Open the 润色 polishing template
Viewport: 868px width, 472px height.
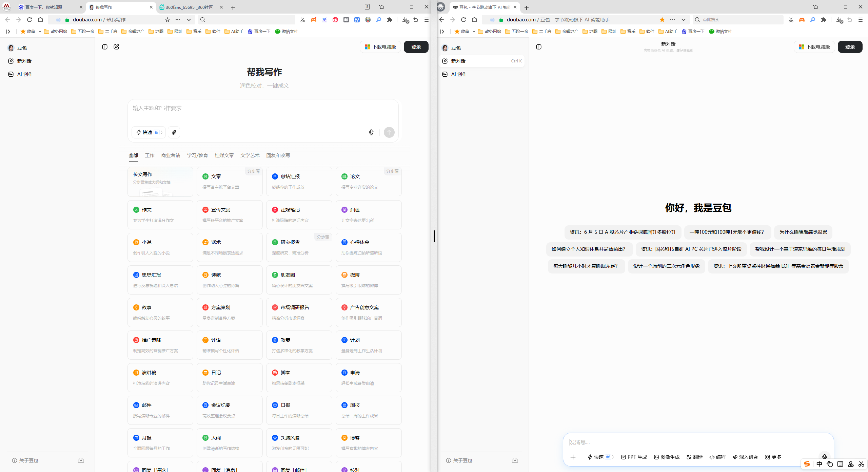pyautogui.click(x=369, y=215)
